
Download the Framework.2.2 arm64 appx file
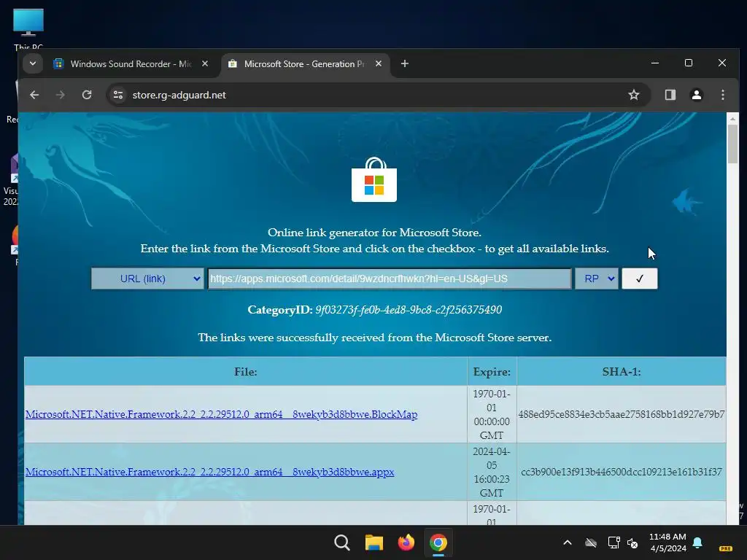209,472
